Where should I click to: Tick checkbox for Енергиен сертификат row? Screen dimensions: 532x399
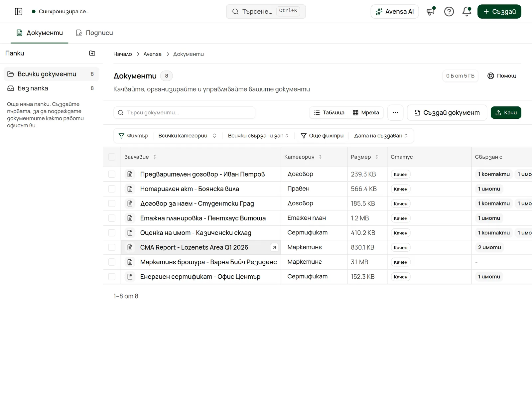(x=112, y=277)
